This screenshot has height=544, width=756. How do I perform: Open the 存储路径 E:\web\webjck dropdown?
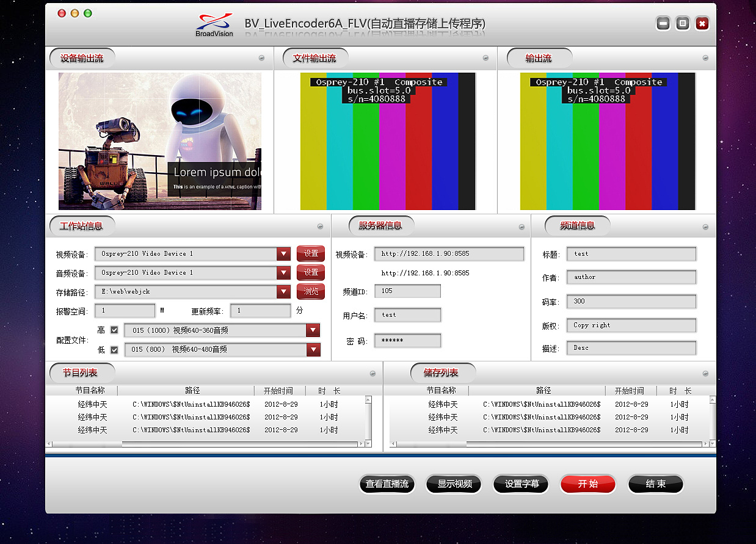coord(283,292)
